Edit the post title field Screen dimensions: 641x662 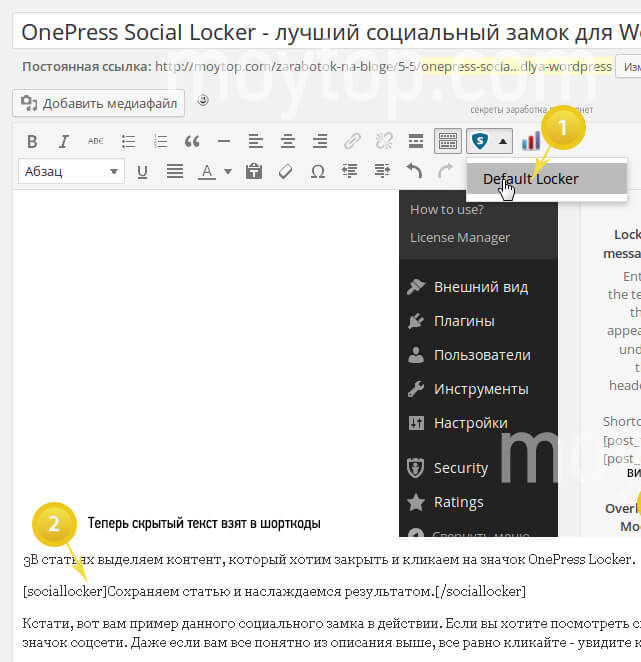point(327,33)
